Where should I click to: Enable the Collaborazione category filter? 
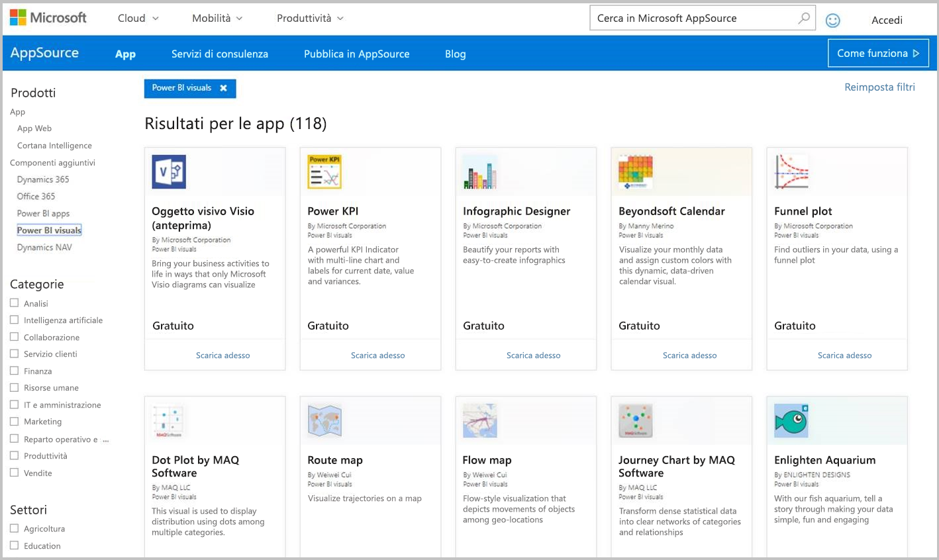click(x=15, y=337)
